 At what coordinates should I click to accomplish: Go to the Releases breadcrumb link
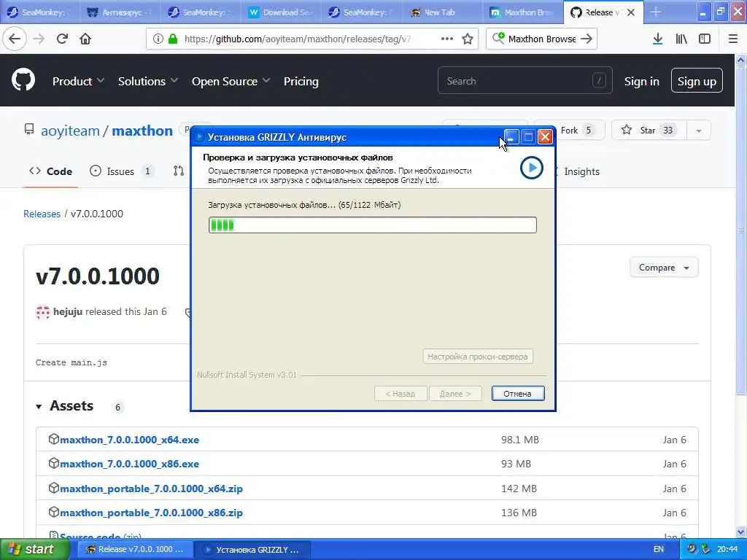point(42,214)
